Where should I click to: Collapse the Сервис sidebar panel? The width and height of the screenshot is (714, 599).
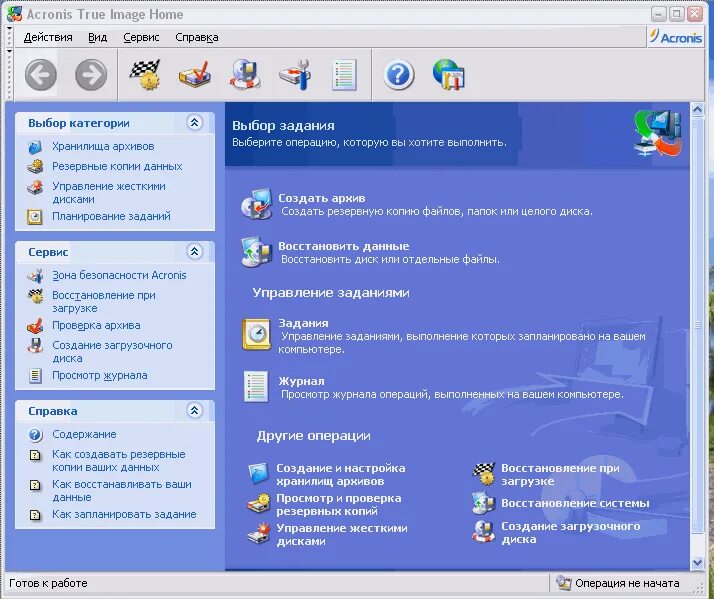click(194, 251)
